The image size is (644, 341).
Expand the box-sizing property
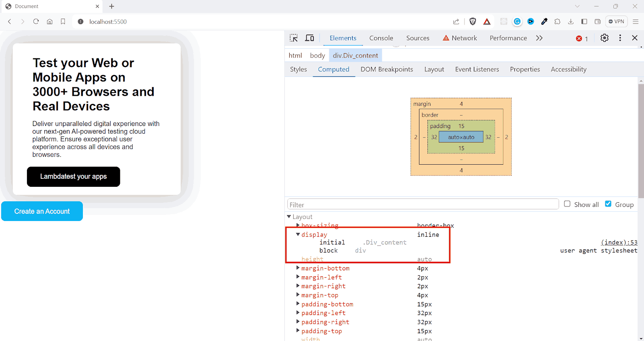coord(298,225)
